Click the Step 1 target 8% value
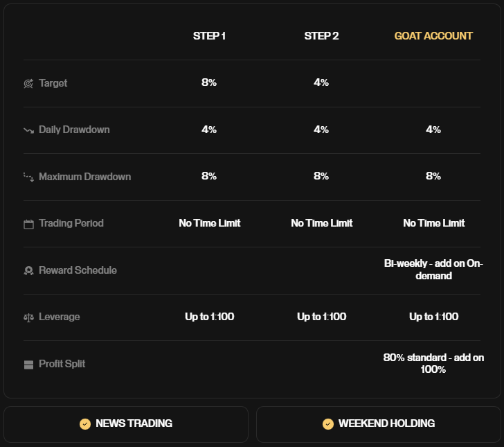 coord(209,82)
